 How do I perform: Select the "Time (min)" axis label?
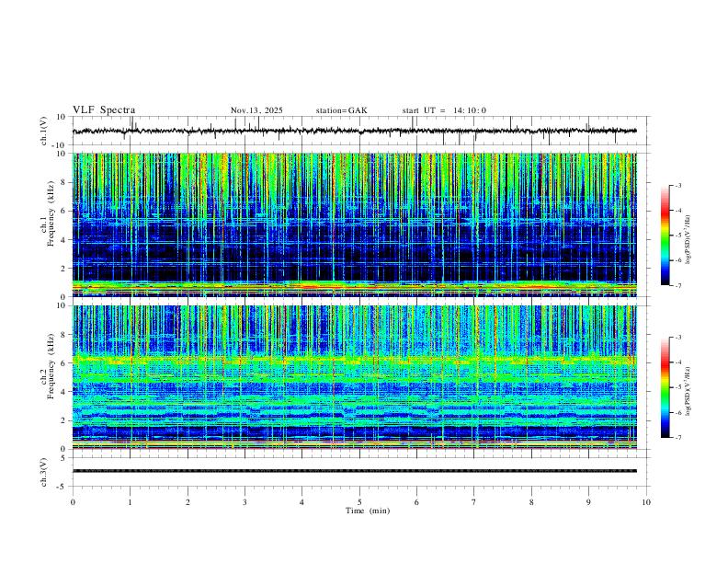point(368,511)
